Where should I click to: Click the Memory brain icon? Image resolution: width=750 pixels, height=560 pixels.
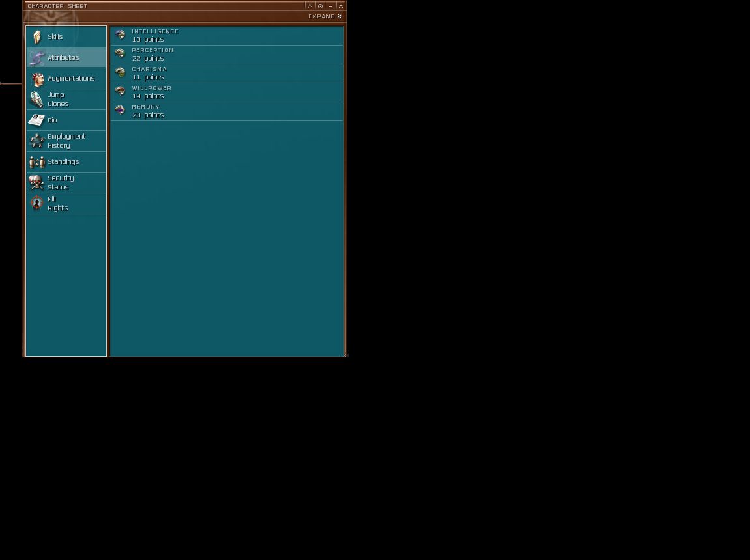120,111
